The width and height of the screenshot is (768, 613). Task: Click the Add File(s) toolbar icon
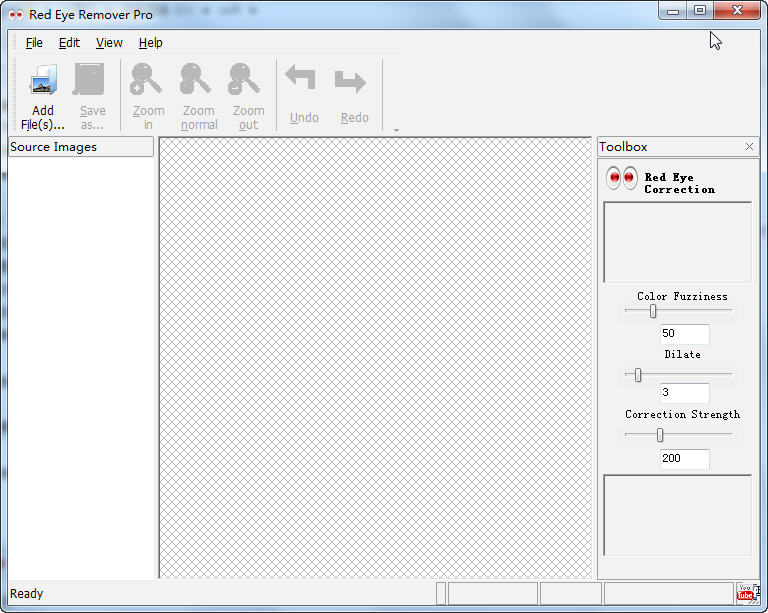[x=44, y=80]
